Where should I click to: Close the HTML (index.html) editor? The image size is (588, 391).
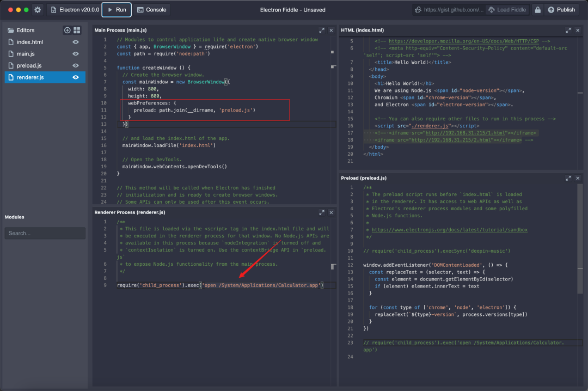578,30
